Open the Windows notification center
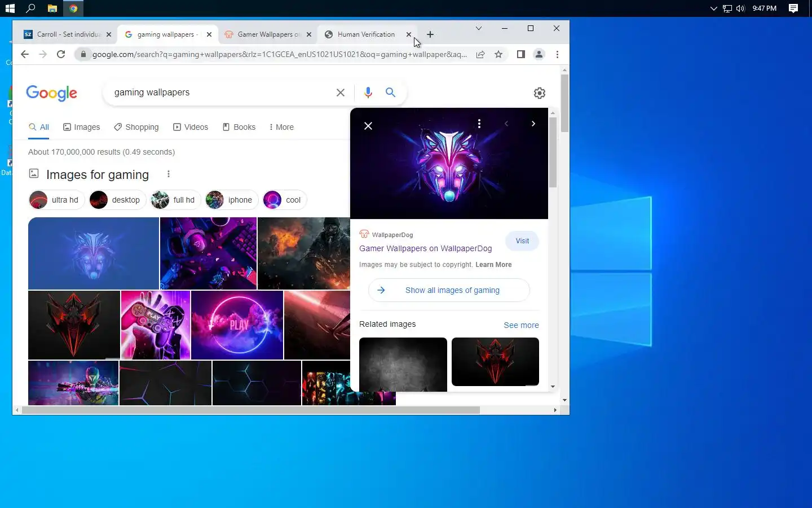The image size is (812, 508). [793, 8]
